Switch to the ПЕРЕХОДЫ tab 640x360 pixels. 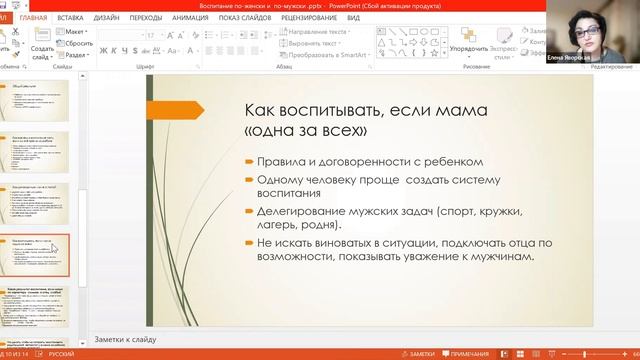coord(146,18)
